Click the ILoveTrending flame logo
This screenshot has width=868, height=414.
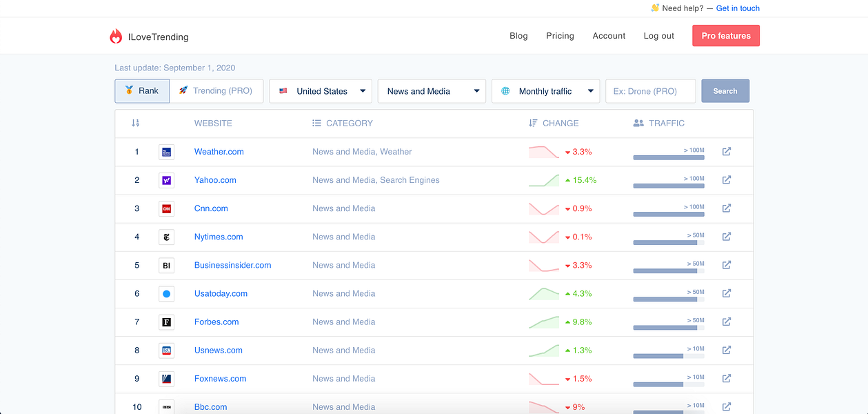click(x=116, y=37)
